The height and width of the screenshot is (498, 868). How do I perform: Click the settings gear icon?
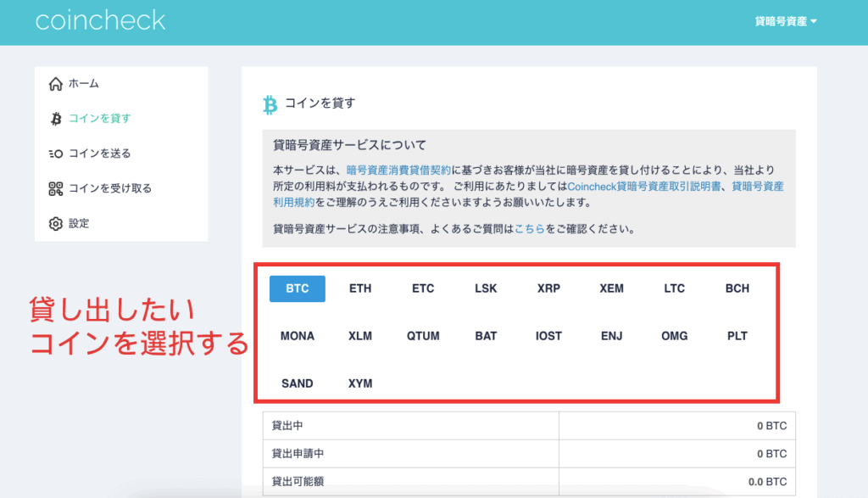click(x=56, y=224)
